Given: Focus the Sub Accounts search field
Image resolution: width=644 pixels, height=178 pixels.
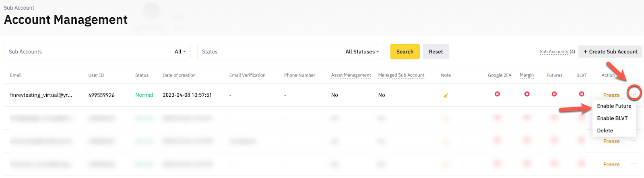Looking at the screenshot, I should 89,52.
